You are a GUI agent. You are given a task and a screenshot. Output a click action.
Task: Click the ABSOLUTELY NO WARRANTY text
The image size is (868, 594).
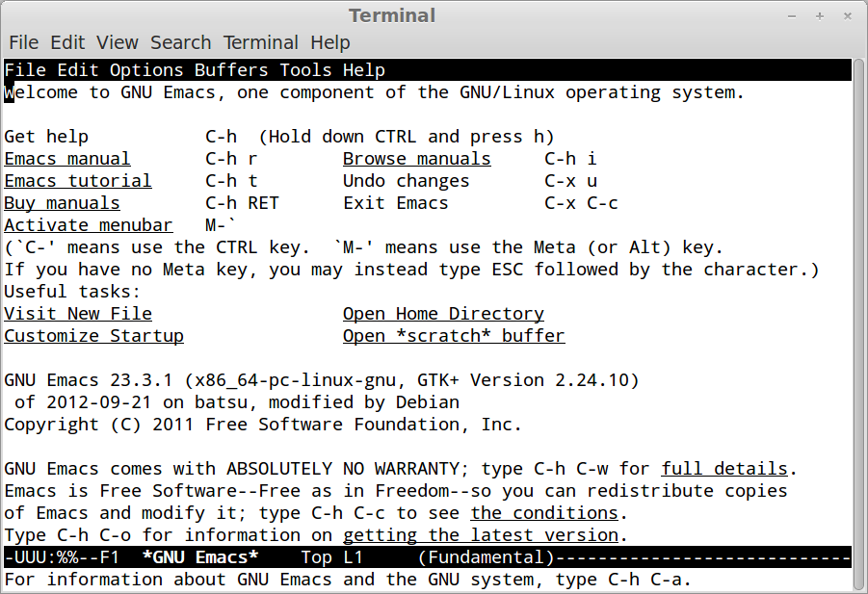tap(343, 469)
